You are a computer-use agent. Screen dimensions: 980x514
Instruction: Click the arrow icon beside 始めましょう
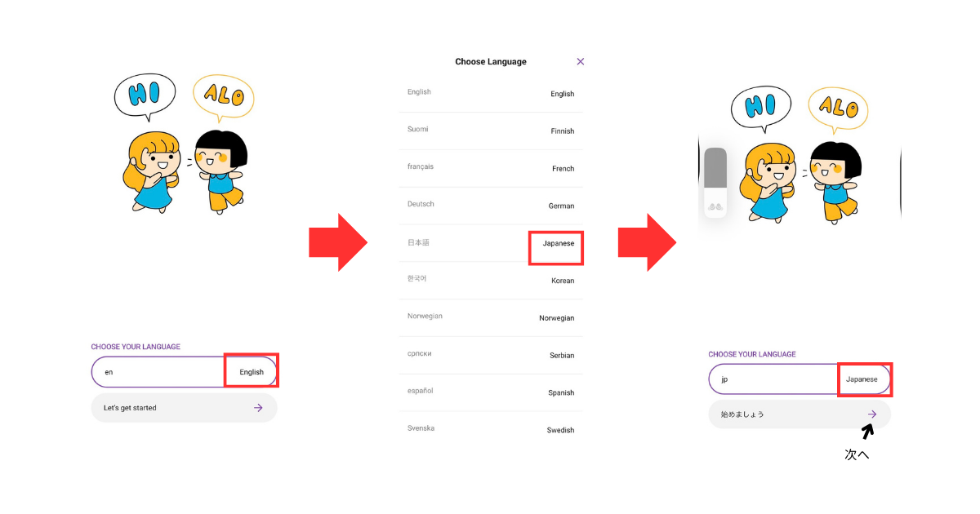(x=872, y=414)
